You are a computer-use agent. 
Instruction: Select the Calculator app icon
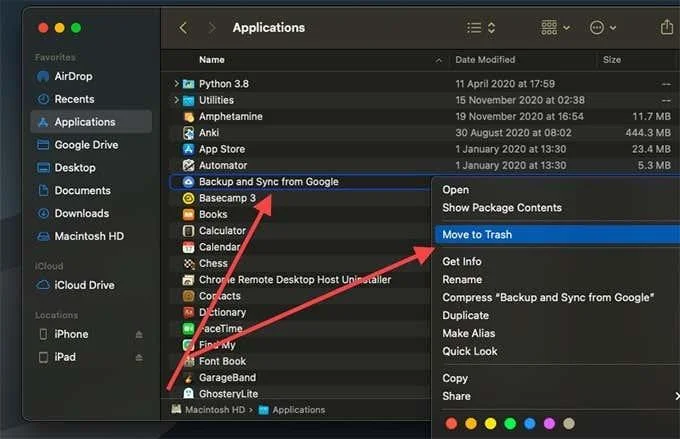click(x=188, y=231)
